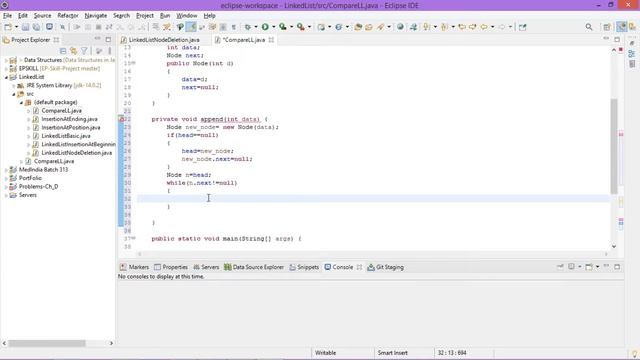Image resolution: width=640 pixels, height=360 pixels.
Task: Click the Back navigation arrow icon
Action: [484, 27]
